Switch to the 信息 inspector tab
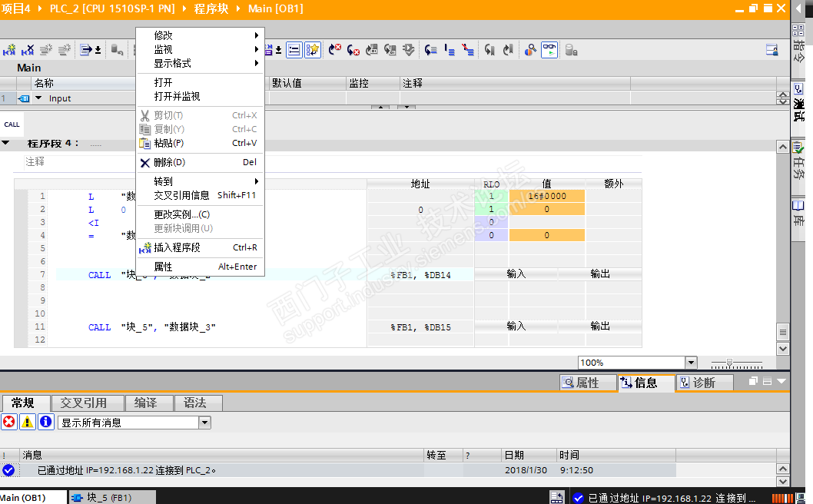 click(x=646, y=383)
